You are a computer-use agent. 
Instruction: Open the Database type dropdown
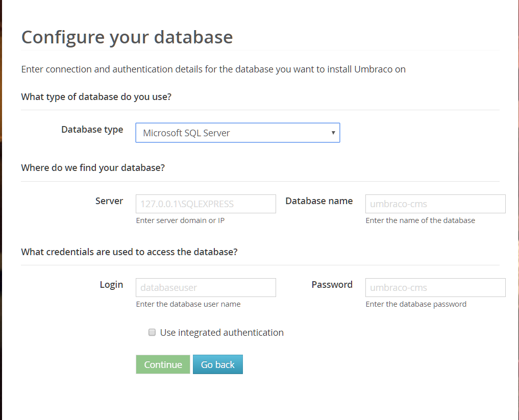click(x=238, y=133)
